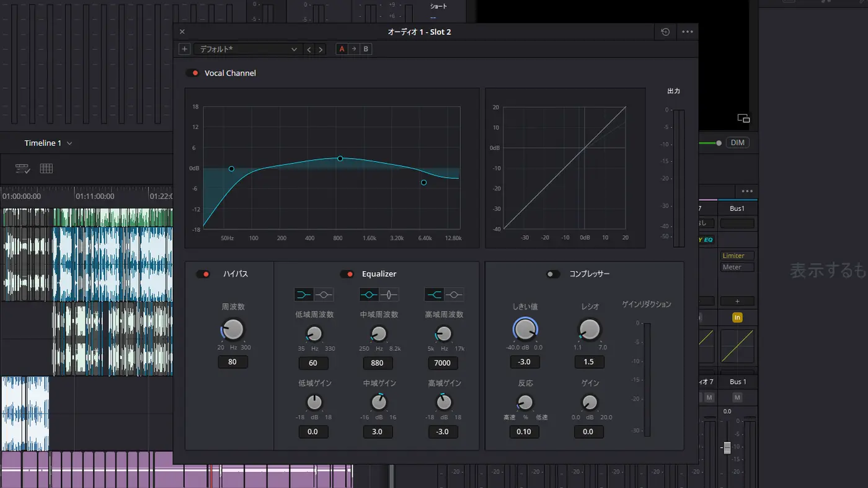The width and height of the screenshot is (868, 488).
Task: Expand the Timeline 1 dropdown
Action: (69, 143)
